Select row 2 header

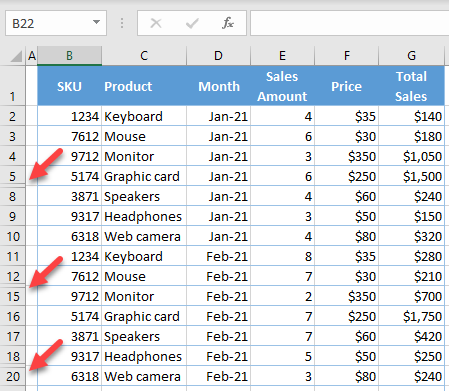tap(13, 116)
